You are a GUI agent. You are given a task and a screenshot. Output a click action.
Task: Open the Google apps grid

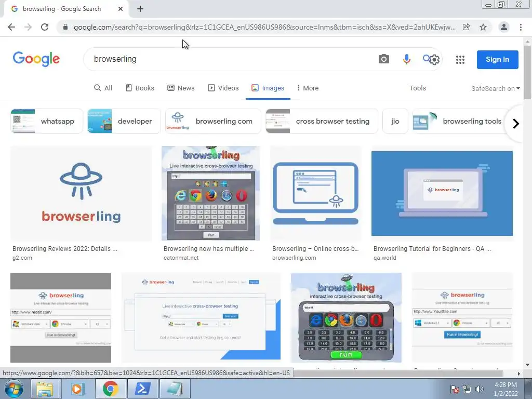460,60
